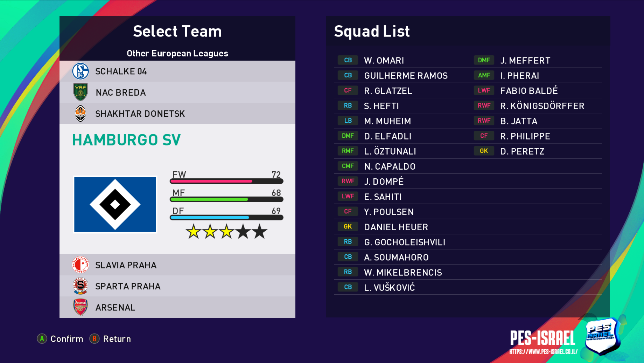Choose Schalke 04 from the team list
Screen dimensions: 644x363
tap(121, 71)
